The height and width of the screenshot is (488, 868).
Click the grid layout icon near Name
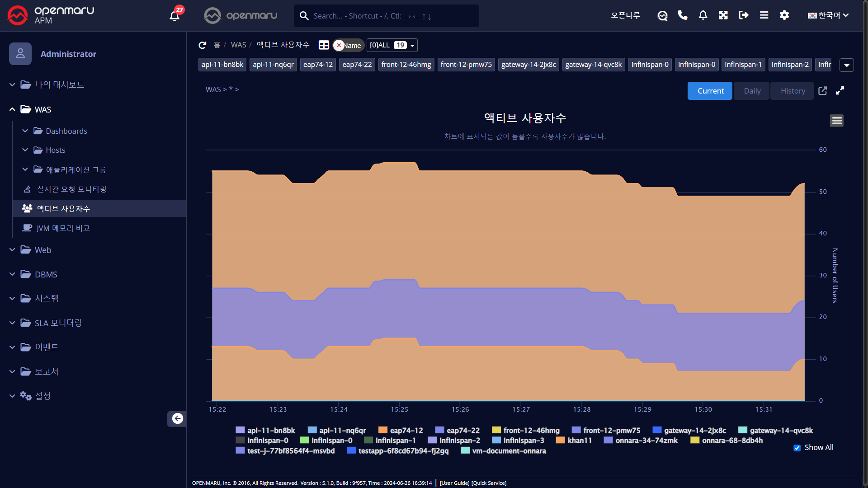(x=324, y=45)
